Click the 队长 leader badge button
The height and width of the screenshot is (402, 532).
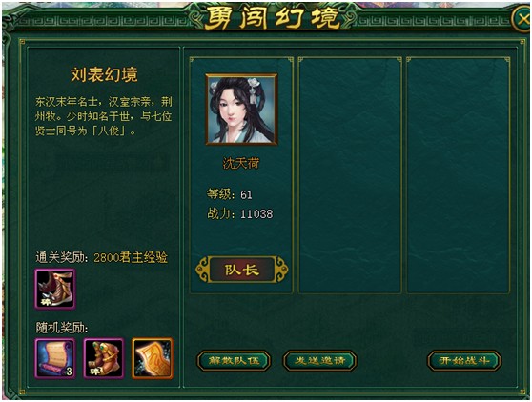click(x=241, y=270)
